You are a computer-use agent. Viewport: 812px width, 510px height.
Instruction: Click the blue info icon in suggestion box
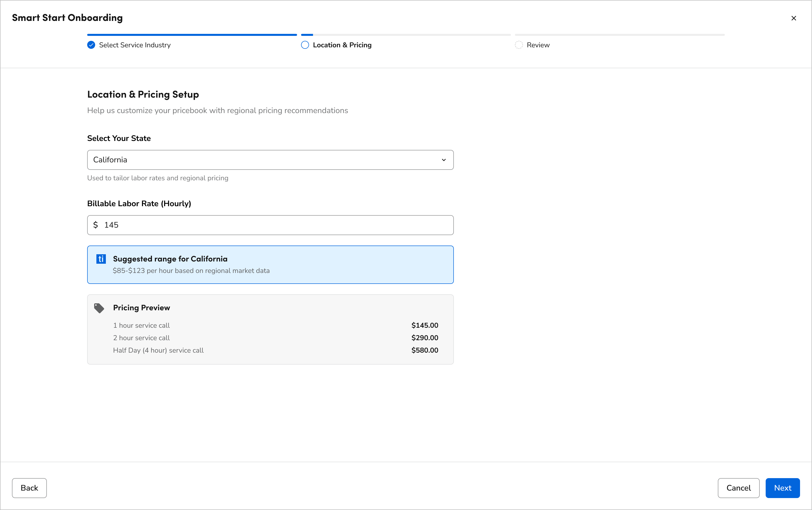(101, 259)
